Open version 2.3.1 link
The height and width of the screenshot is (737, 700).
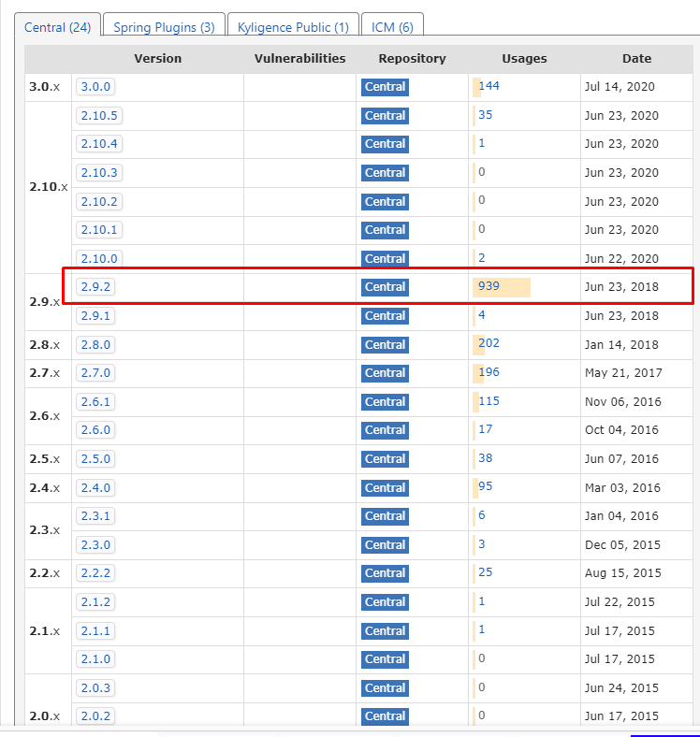95,516
